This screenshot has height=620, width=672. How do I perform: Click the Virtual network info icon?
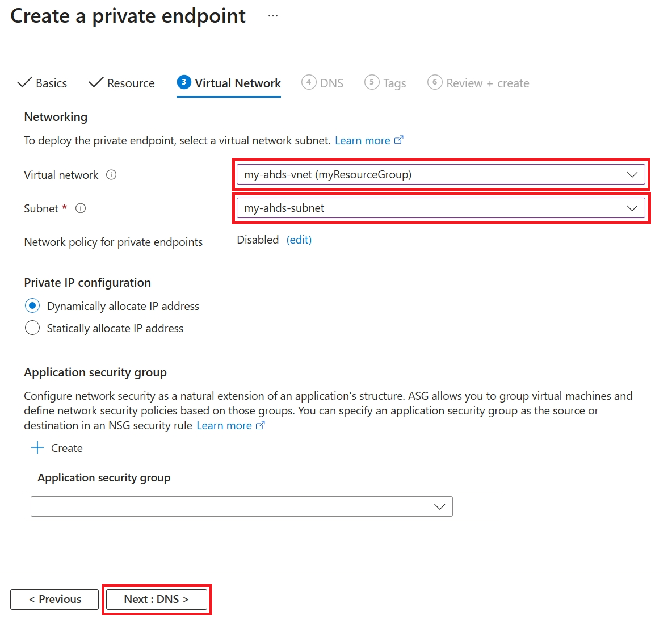111,175
